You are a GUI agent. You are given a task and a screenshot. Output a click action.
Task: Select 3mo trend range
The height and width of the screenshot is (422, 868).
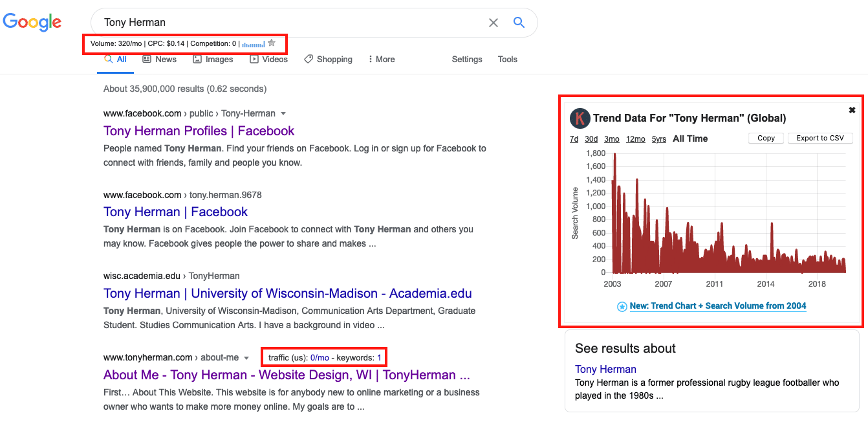612,139
